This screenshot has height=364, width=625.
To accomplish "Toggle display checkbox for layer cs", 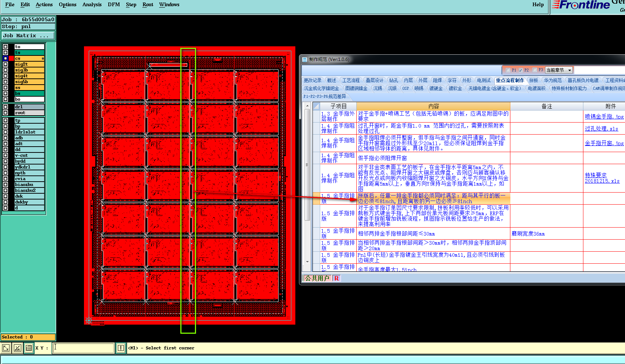I will [5, 58].
